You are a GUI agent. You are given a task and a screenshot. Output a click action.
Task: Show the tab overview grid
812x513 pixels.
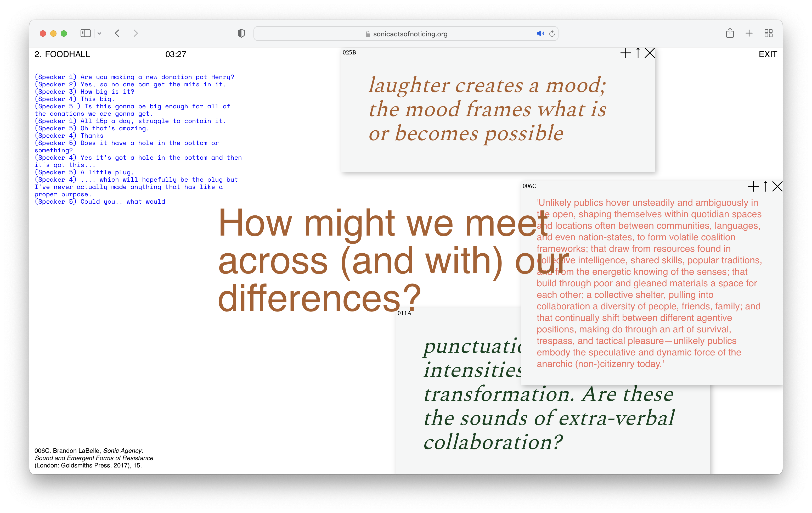(769, 33)
